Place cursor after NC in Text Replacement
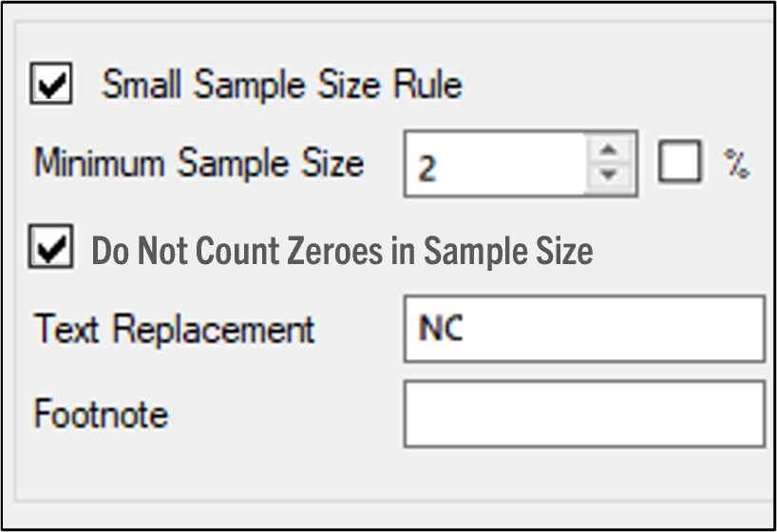Screen dimensions: 777x532 (466, 330)
